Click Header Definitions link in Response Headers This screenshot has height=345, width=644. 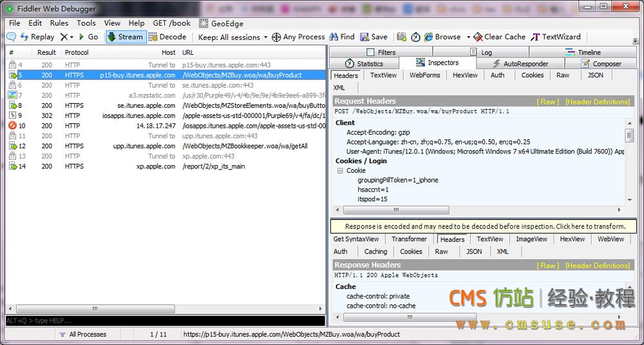[598, 266]
